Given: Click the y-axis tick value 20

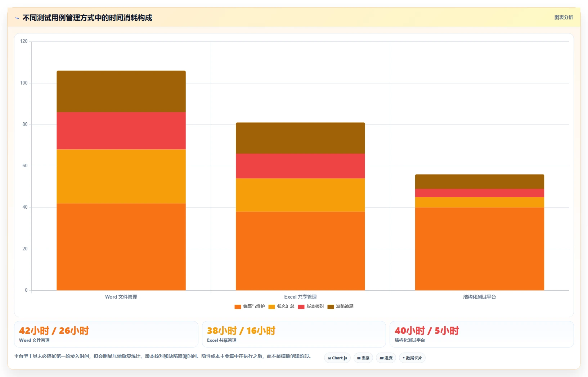Looking at the screenshot, I should (x=25, y=249).
